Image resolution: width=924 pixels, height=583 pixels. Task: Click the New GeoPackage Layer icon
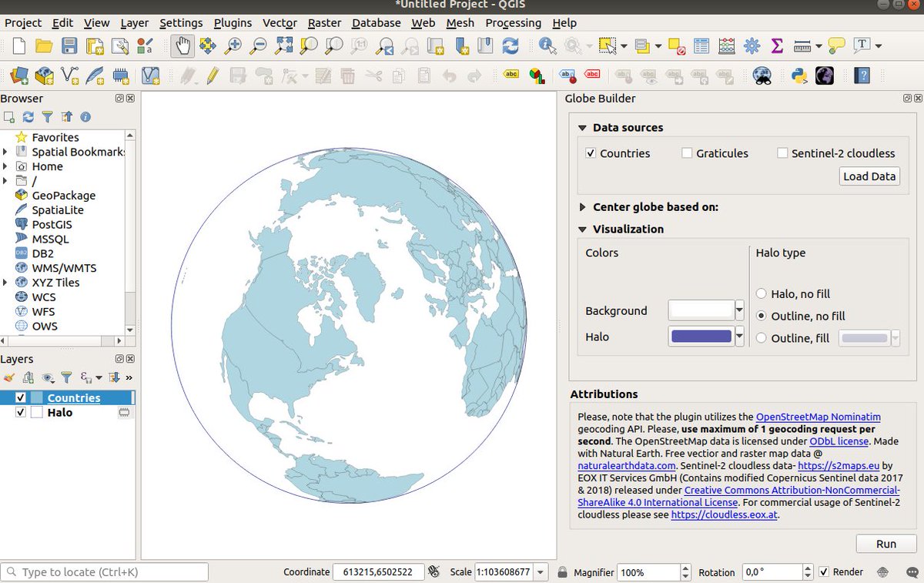(45, 75)
